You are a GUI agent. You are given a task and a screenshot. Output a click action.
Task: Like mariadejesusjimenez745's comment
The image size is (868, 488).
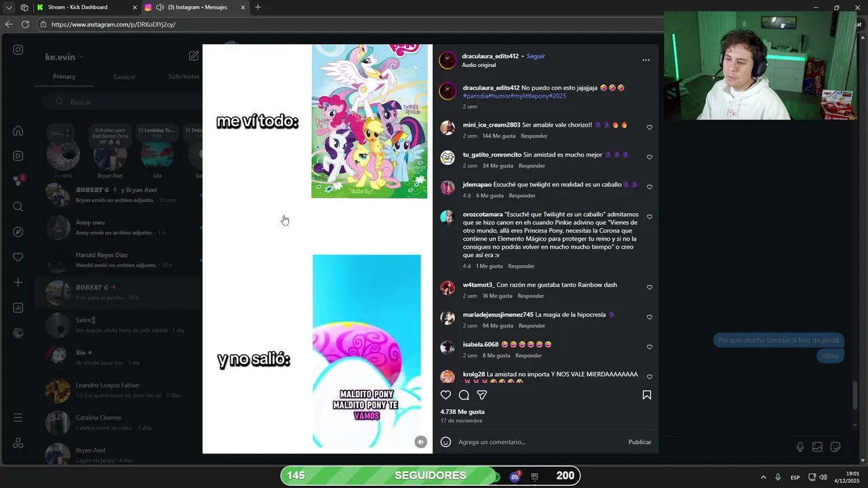[649, 317]
